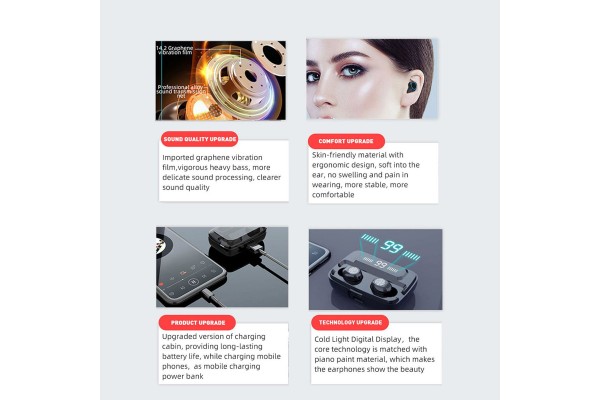Click the Product Upgrade red label
The height and width of the screenshot is (400, 600).
pos(197,323)
